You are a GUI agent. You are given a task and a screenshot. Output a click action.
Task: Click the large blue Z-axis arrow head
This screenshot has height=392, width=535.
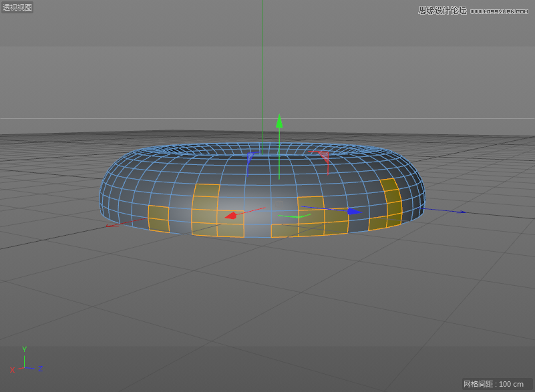point(353,211)
